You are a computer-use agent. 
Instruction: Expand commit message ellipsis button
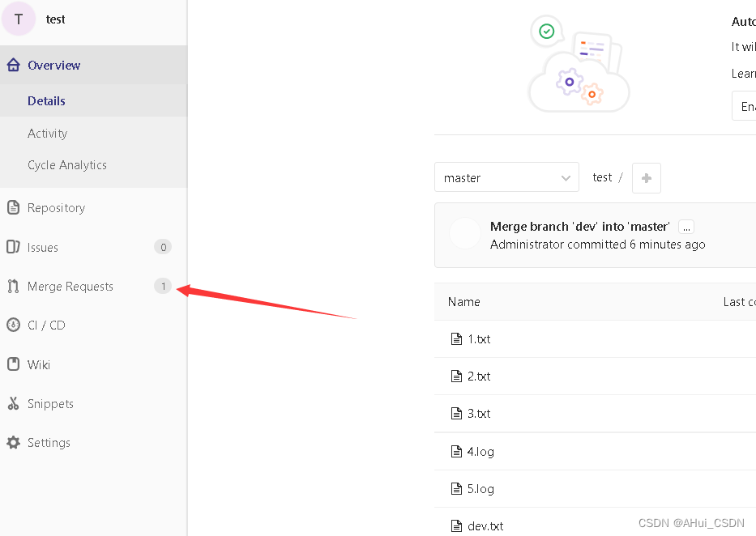686,228
